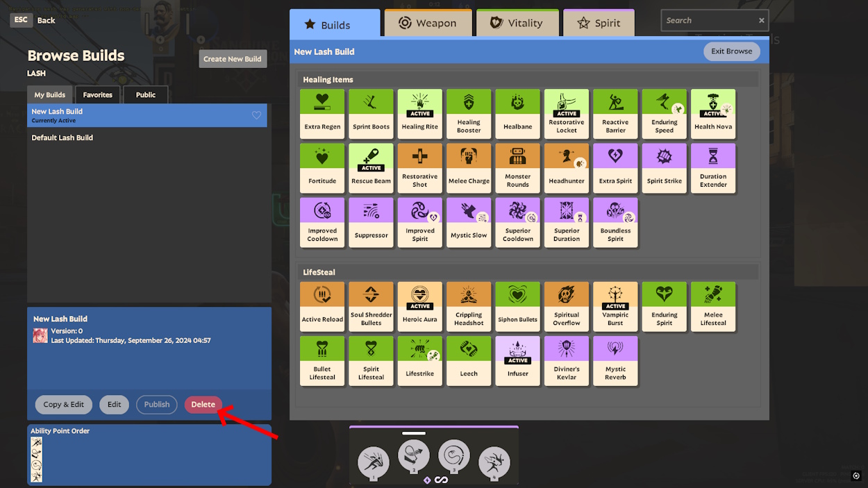Select the Headhunter weapon item
The height and width of the screenshot is (488, 868).
point(567,168)
